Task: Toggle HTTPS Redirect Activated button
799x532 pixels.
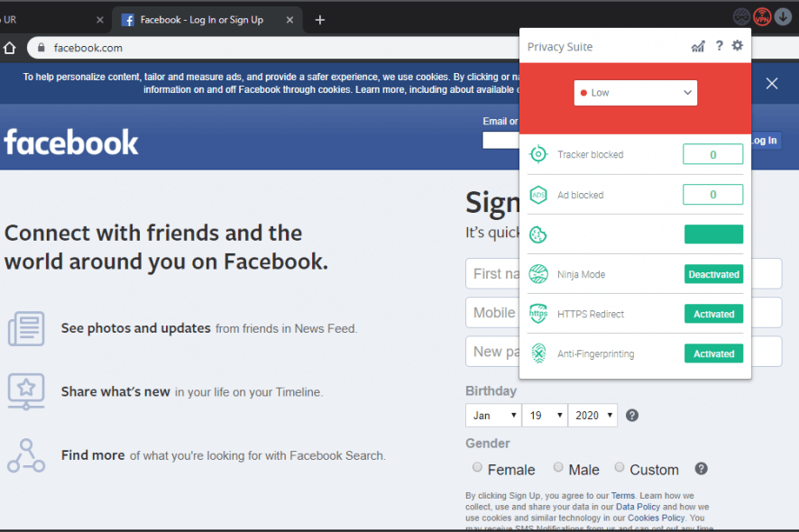Action: click(x=713, y=314)
